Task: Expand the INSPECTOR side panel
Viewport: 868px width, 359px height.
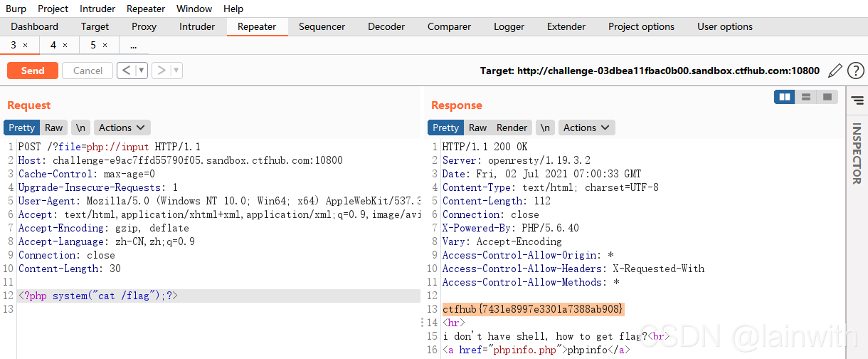Action: (857, 153)
